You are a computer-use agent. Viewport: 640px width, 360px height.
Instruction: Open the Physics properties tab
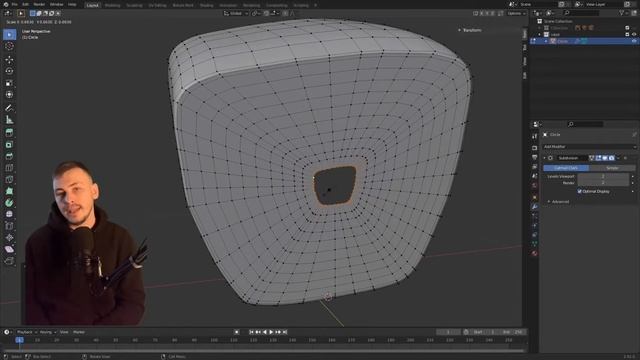tap(535, 225)
